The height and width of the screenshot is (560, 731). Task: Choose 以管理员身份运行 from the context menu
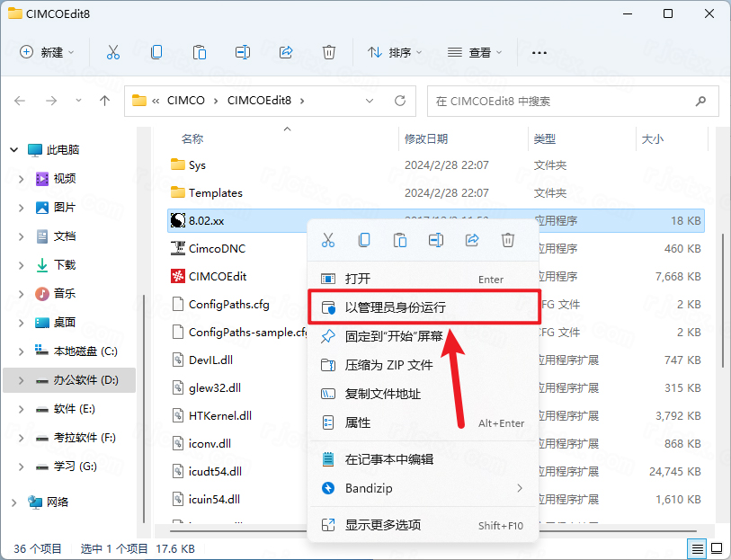423,307
